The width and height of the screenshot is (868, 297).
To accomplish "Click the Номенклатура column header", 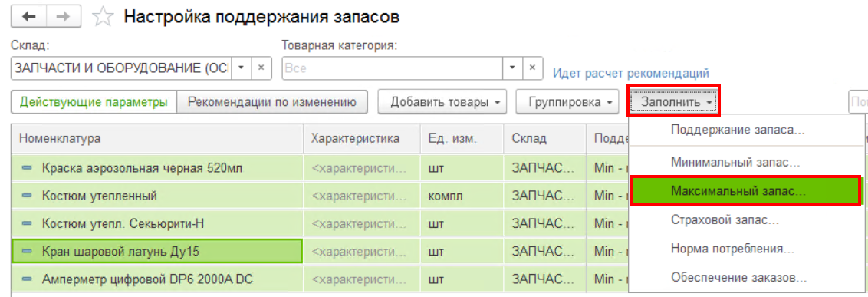I will (157, 139).
